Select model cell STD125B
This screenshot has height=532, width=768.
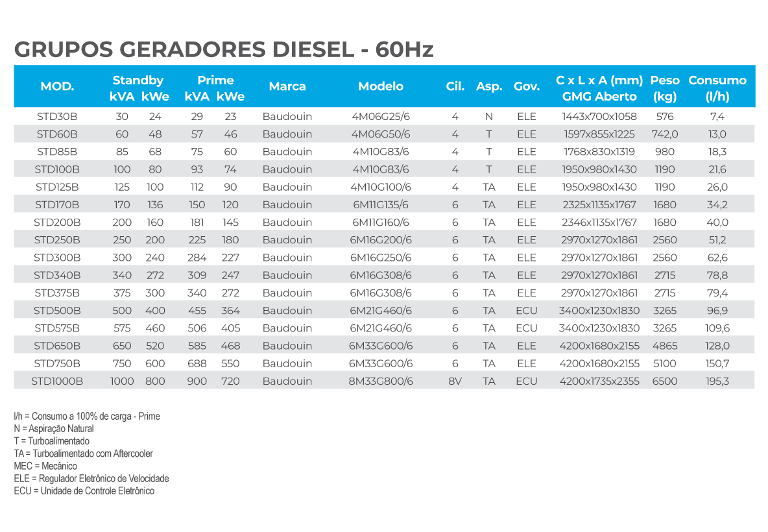click(57, 187)
